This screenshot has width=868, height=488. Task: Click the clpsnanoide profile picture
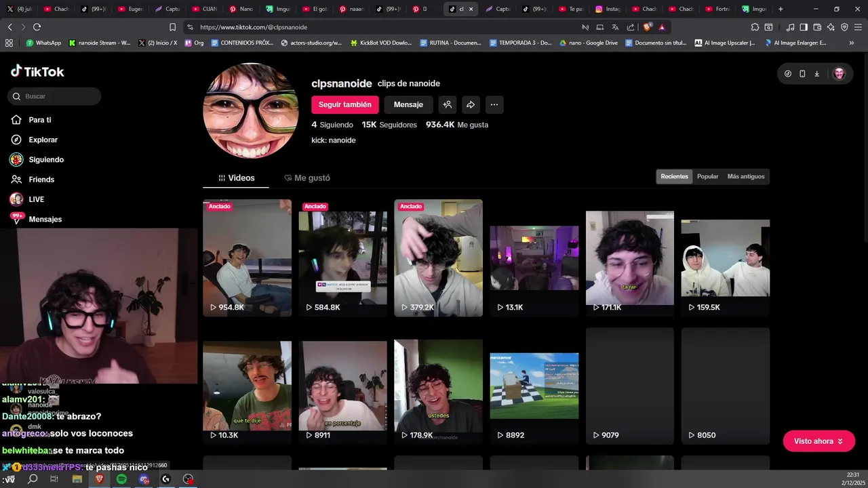250,110
